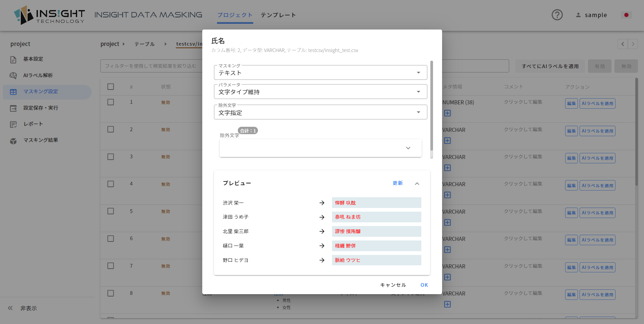Click plus icon in row 7 metadata
The image size is (644, 324).
[x=447, y=277]
